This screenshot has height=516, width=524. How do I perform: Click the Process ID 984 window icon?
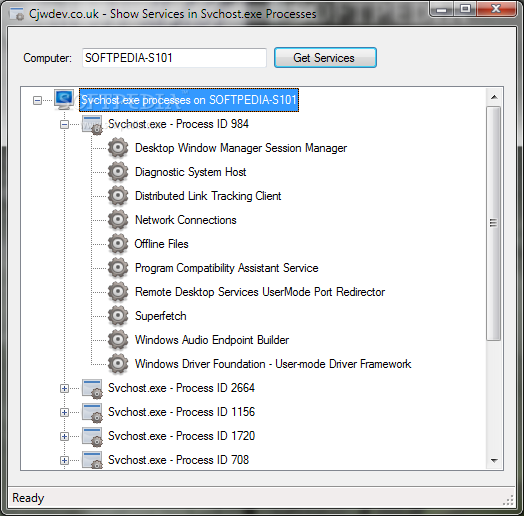(92, 125)
